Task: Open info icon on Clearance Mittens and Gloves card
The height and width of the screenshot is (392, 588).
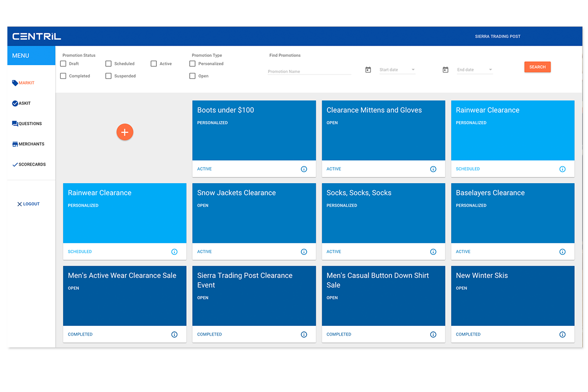Action: click(433, 169)
